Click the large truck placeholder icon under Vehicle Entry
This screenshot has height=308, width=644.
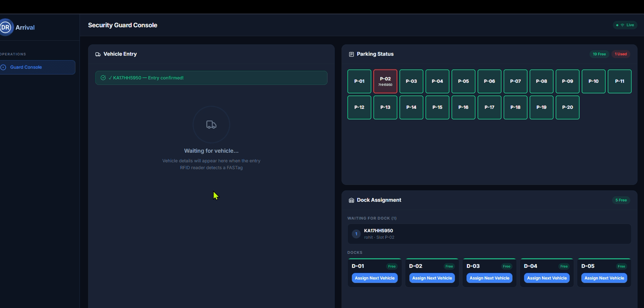coord(211,125)
